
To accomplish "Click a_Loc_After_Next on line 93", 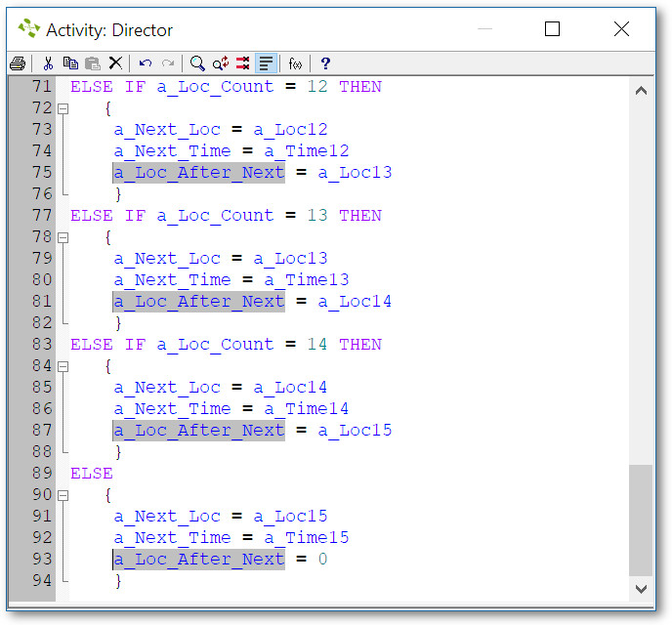I will [x=199, y=559].
